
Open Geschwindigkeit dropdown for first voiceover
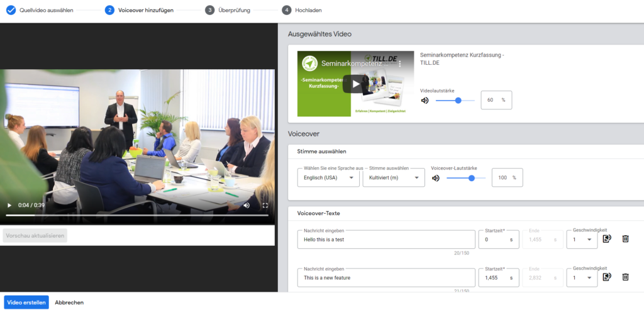pyautogui.click(x=581, y=240)
